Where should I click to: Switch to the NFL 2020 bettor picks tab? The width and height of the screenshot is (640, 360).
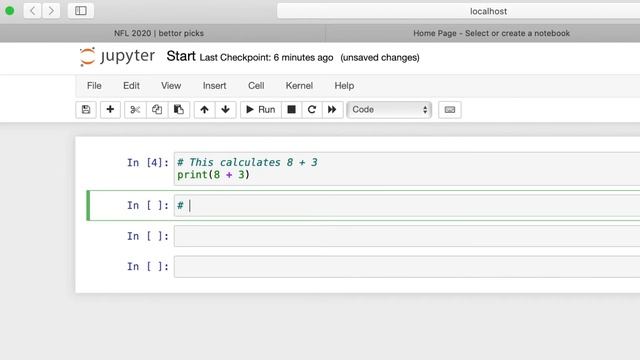[x=159, y=33]
